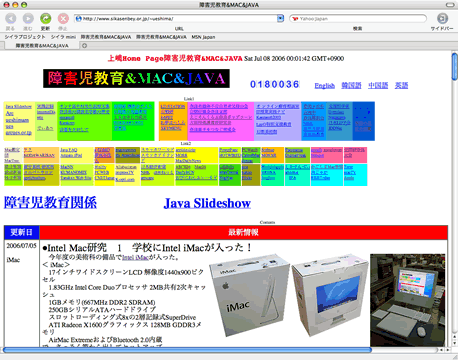Click the green Reload icon

[46, 18]
